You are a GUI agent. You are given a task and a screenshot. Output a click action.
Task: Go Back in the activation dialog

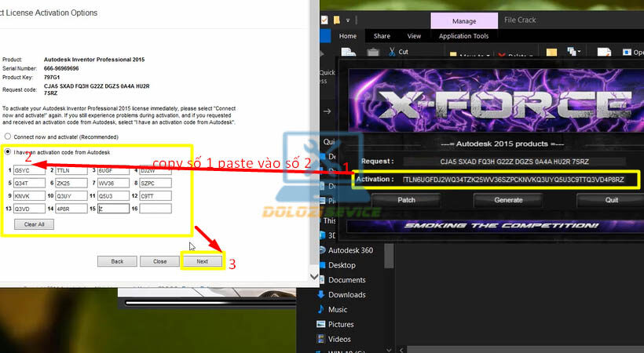click(117, 261)
